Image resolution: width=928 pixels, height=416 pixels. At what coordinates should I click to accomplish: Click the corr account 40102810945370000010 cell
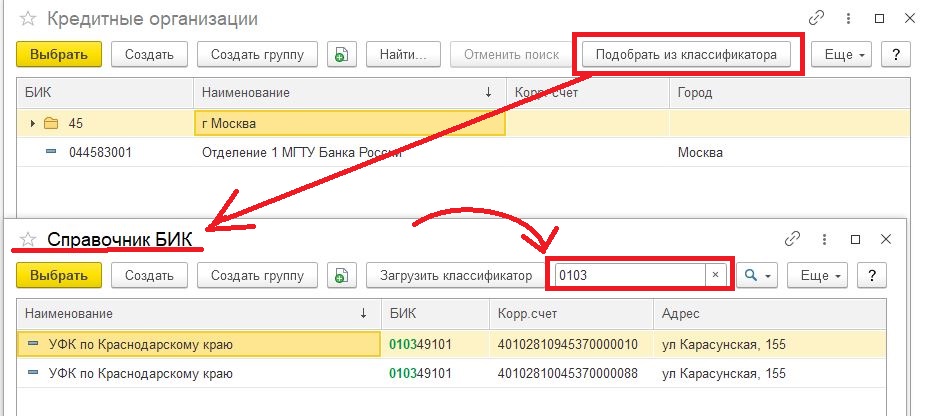point(572,344)
